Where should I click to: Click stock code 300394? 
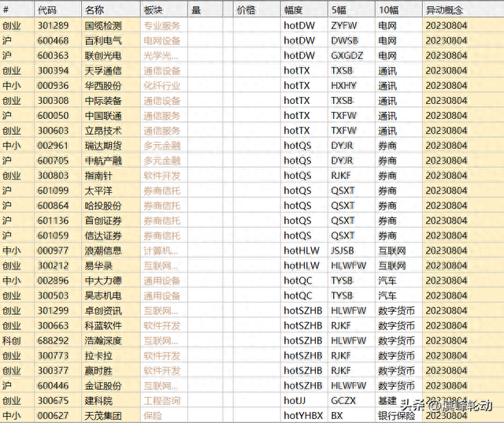[53, 70]
